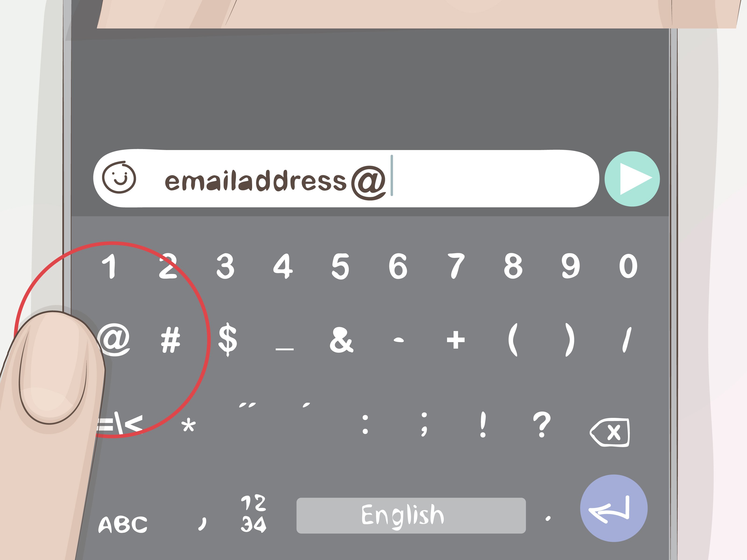Tap the dollar sign key

coord(228,339)
